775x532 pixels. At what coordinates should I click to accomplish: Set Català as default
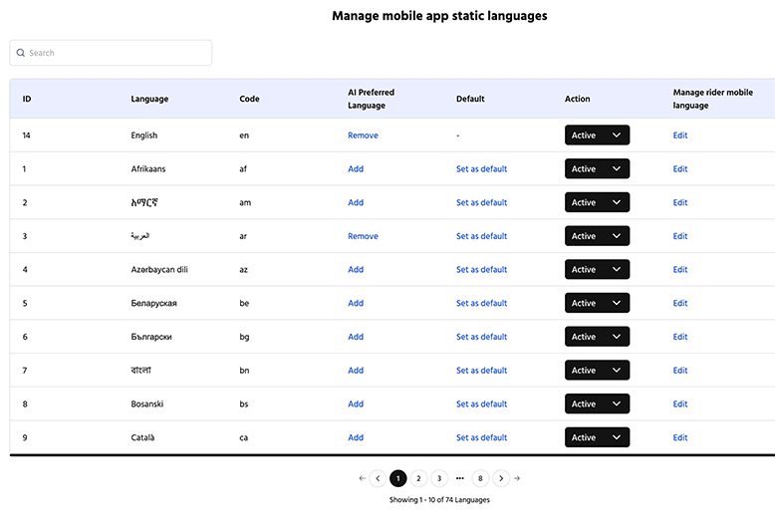point(481,437)
